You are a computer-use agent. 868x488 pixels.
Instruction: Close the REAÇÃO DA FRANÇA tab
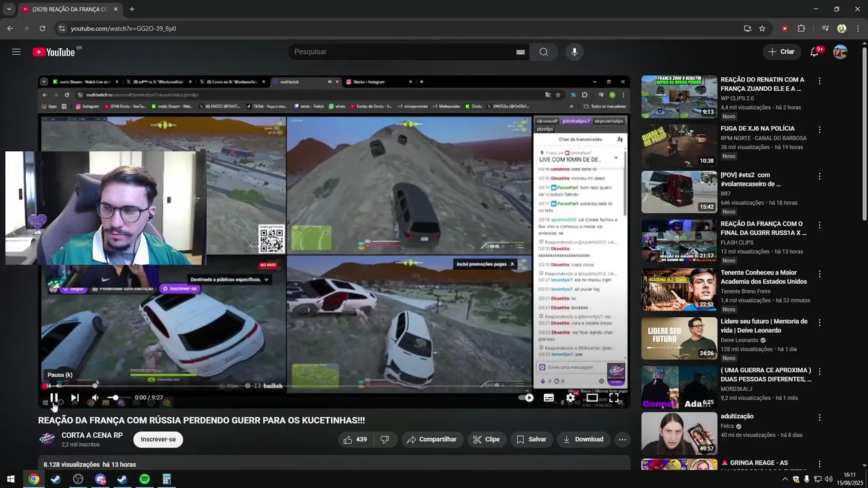point(115,9)
